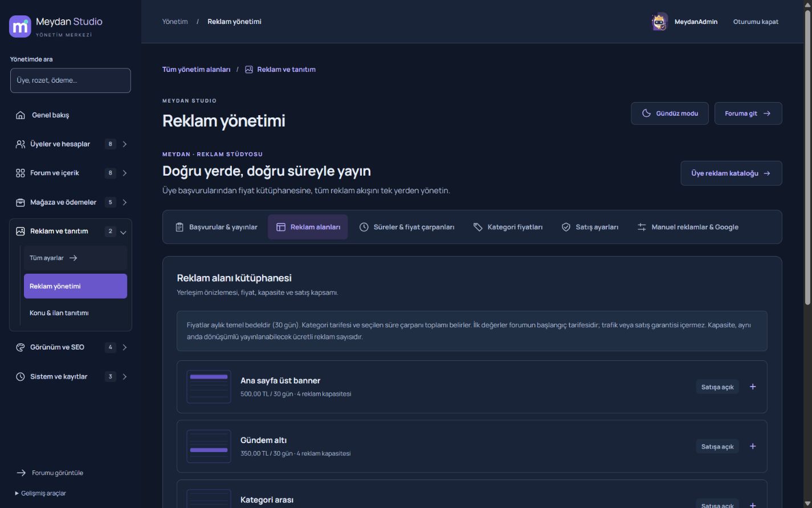
Task: Click the Forum ve içerik grid icon
Action: point(21,173)
